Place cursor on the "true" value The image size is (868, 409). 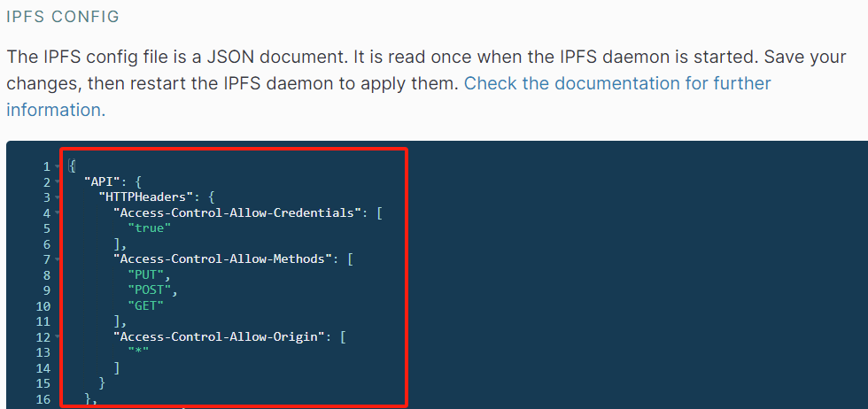coord(150,228)
